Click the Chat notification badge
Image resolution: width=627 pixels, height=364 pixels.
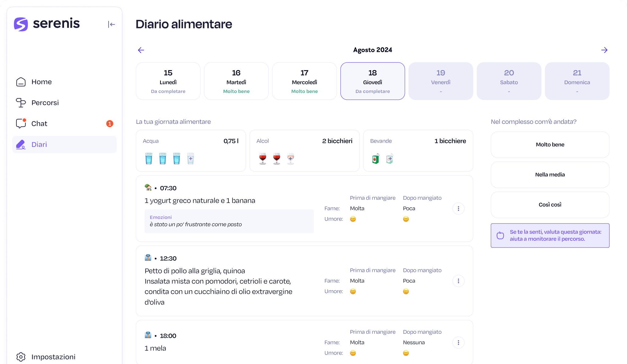point(110,123)
